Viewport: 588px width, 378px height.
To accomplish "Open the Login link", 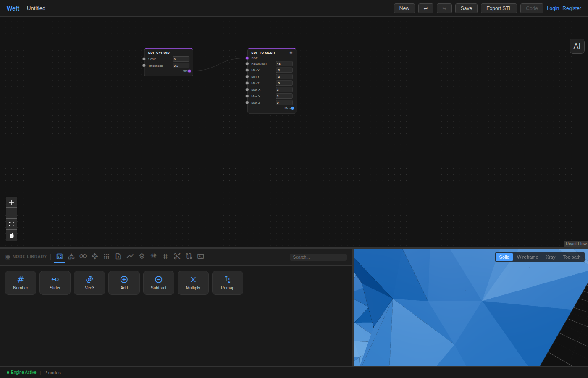I will [553, 8].
